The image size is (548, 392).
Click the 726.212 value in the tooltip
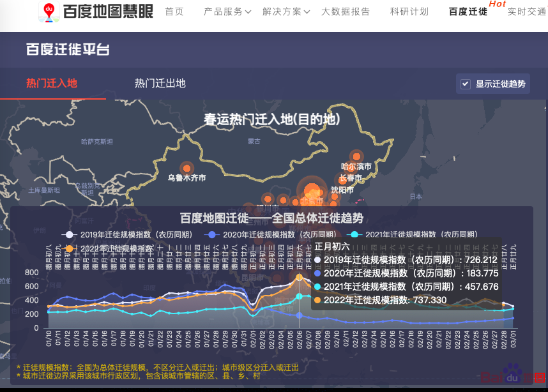[481, 260]
